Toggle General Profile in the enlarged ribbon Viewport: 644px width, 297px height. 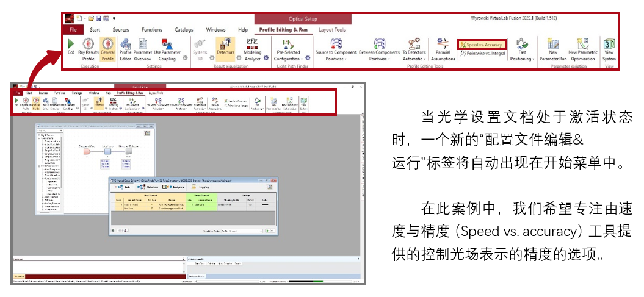(x=107, y=49)
